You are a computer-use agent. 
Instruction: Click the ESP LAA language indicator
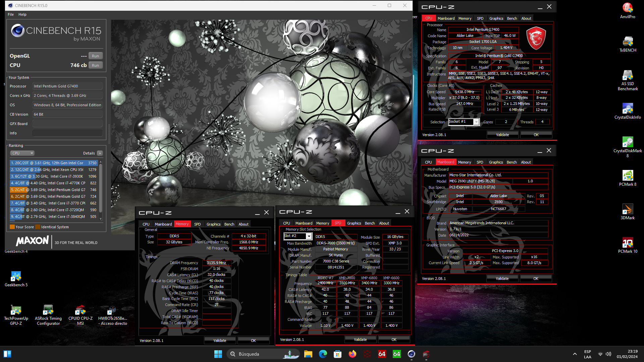[587, 354]
